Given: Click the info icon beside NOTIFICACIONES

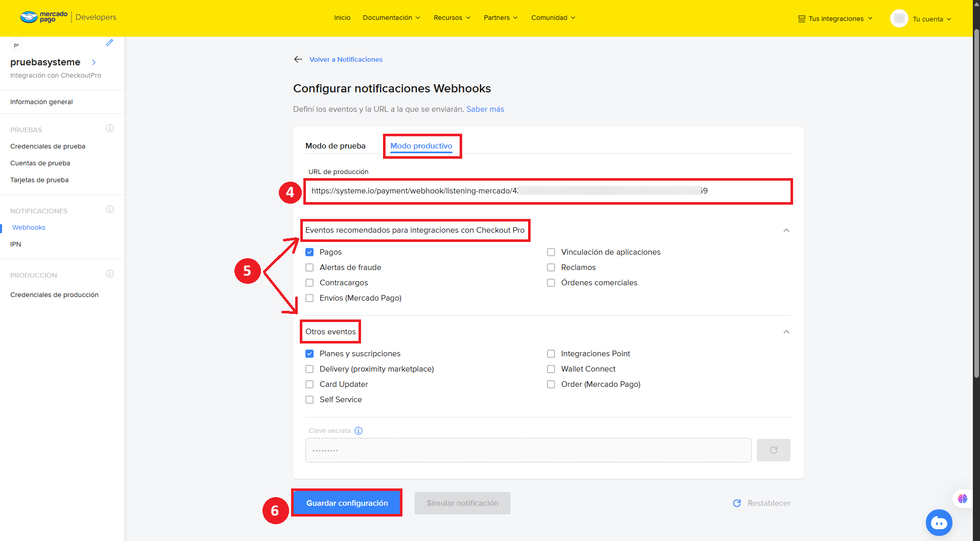Looking at the screenshot, I should 110,209.
